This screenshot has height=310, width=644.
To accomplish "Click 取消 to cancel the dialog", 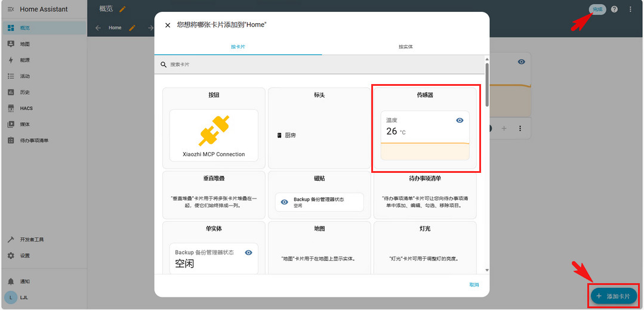I will tap(474, 285).
